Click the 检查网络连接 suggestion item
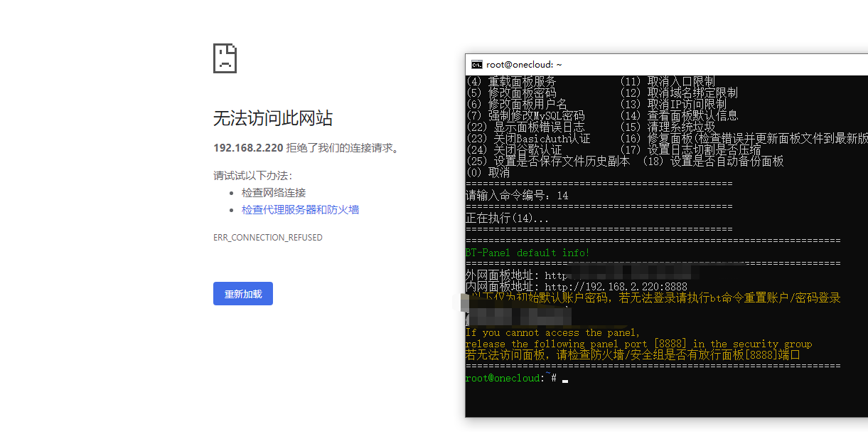 click(x=274, y=192)
